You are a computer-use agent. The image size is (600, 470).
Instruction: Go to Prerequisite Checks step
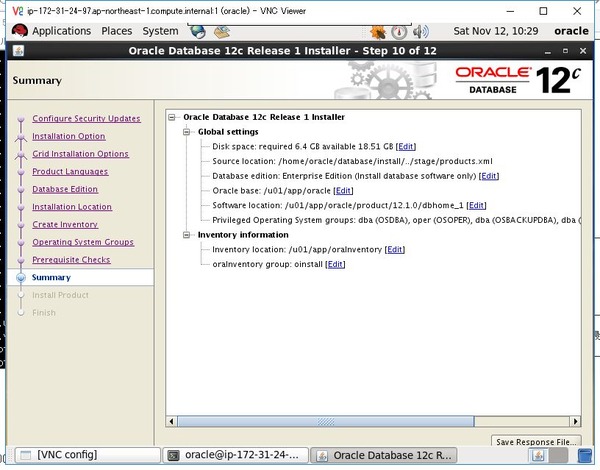tap(71, 259)
